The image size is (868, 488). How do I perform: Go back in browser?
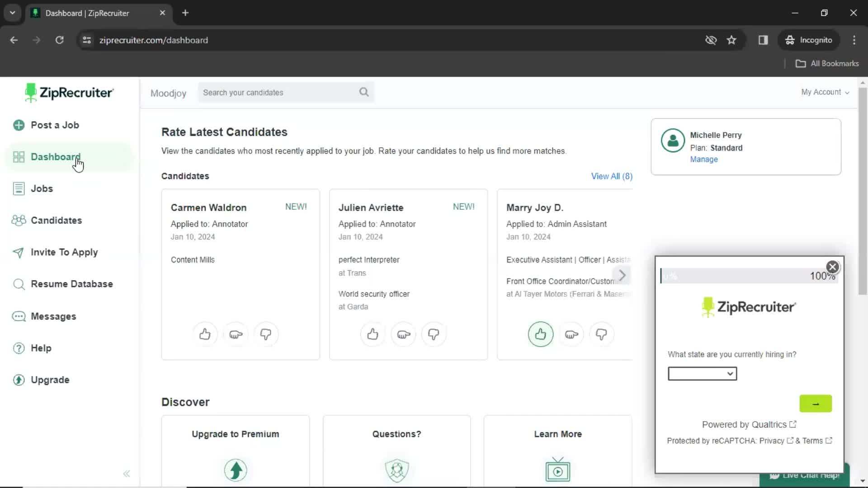pyautogui.click(x=14, y=40)
